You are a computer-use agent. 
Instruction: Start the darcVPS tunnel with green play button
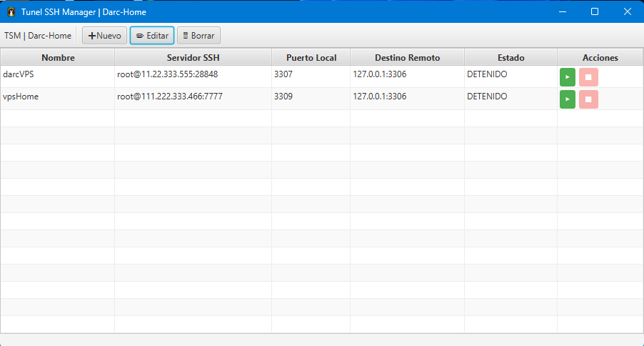coord(567,77)
